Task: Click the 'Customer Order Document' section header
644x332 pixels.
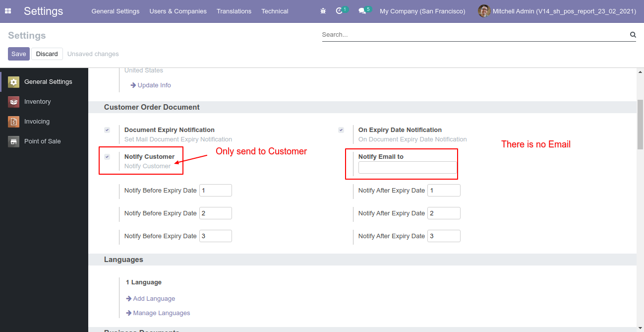Action: (x=152, y=107)
